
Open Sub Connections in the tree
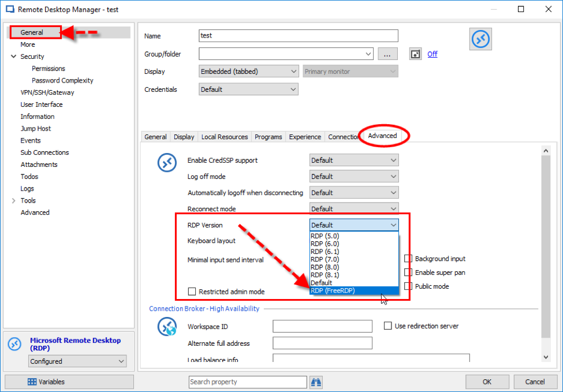coord(44,152)
